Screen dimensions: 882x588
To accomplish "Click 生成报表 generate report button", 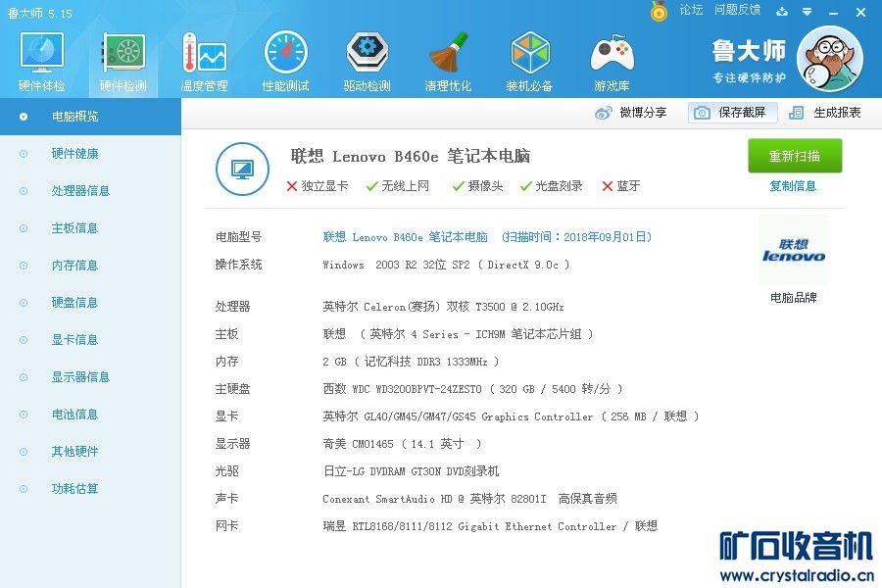I will point(824,113).
